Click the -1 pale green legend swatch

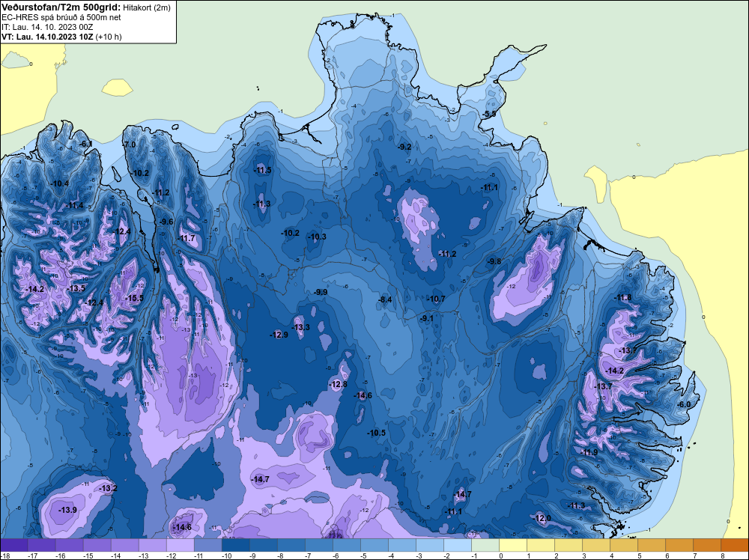[x=485, y=545]
